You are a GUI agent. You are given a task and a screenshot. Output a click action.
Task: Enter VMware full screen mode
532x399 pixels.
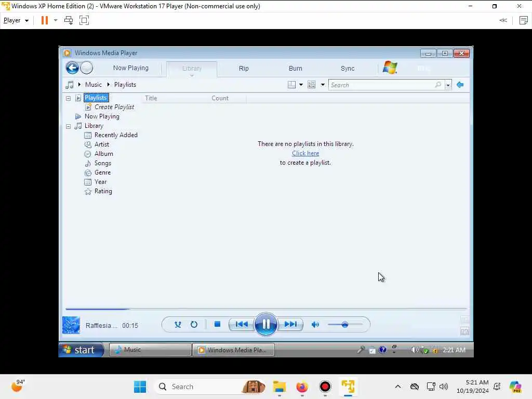coord(84,20)
